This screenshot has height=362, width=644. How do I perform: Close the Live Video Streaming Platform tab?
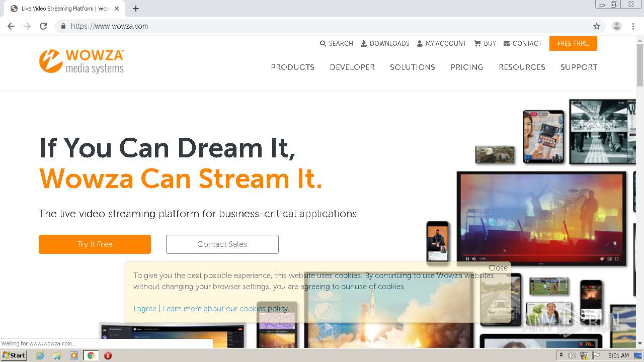(117, 9)
